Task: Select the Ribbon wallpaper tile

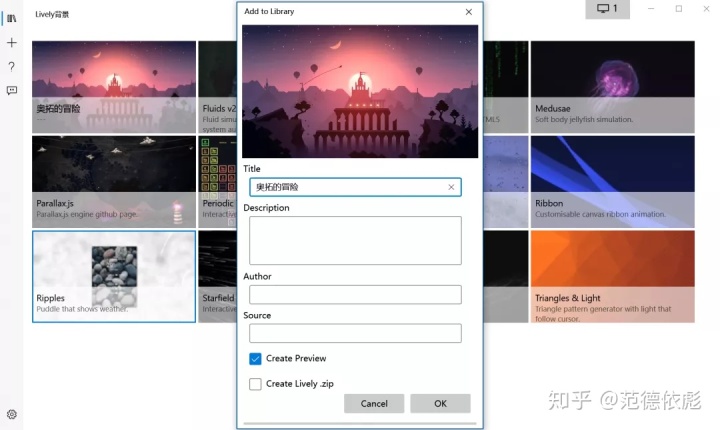Action: (x=613, y=181)
